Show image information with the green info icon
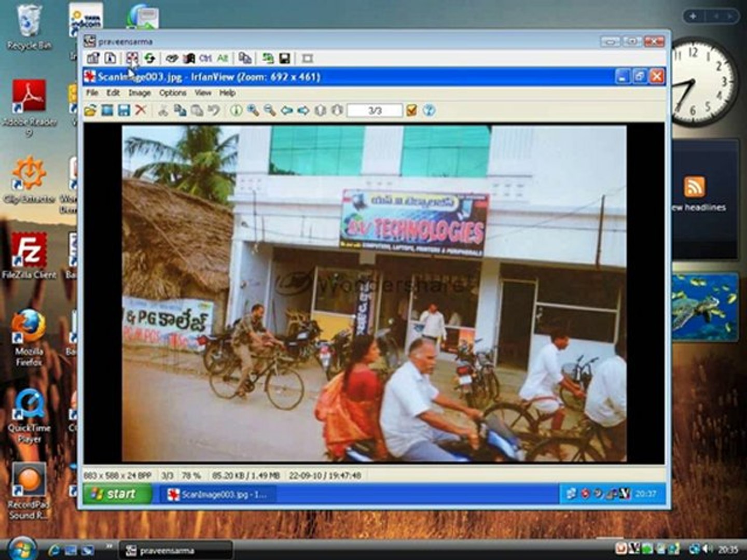The image size is (747, 560). (236, 110)
